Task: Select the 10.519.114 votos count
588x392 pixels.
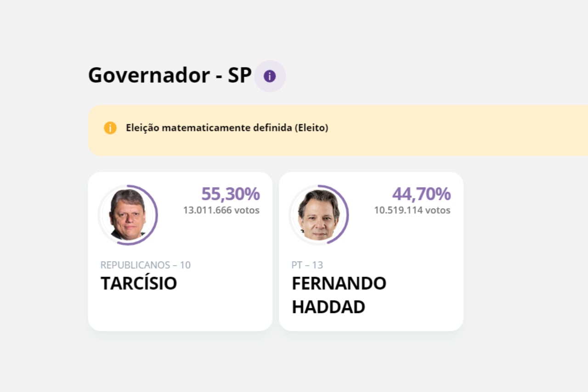Action: pos(412,210)
